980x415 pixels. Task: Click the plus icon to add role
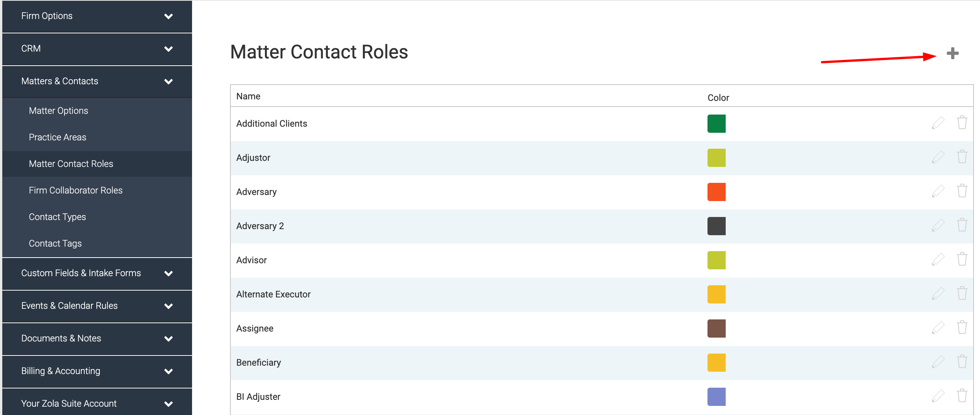coord(952,53)
